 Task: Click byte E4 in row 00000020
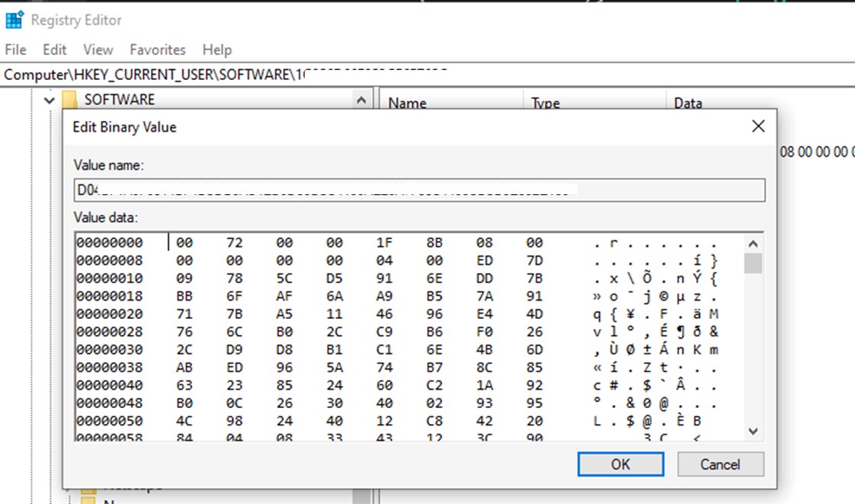[x=484, y=314]
